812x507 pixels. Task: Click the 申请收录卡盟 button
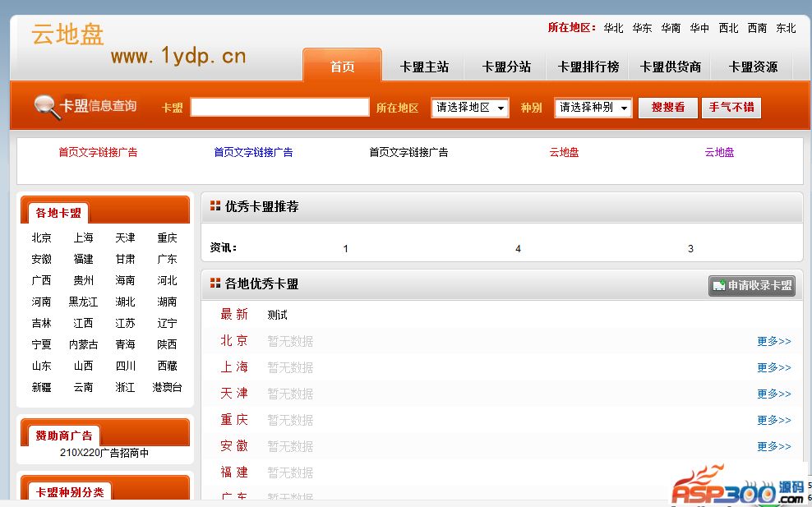click(x=752, y=285)
